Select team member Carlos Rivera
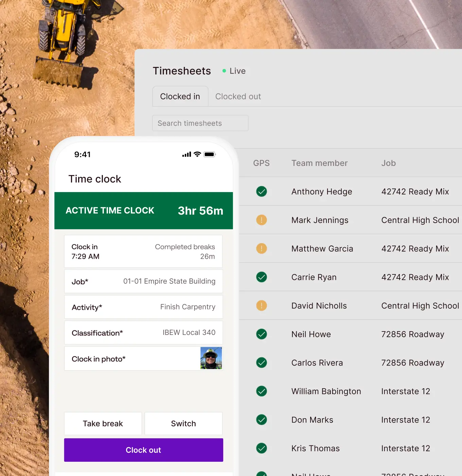Image resolution: width=462 pixels, height=476 pixels. tap(317, 363)
